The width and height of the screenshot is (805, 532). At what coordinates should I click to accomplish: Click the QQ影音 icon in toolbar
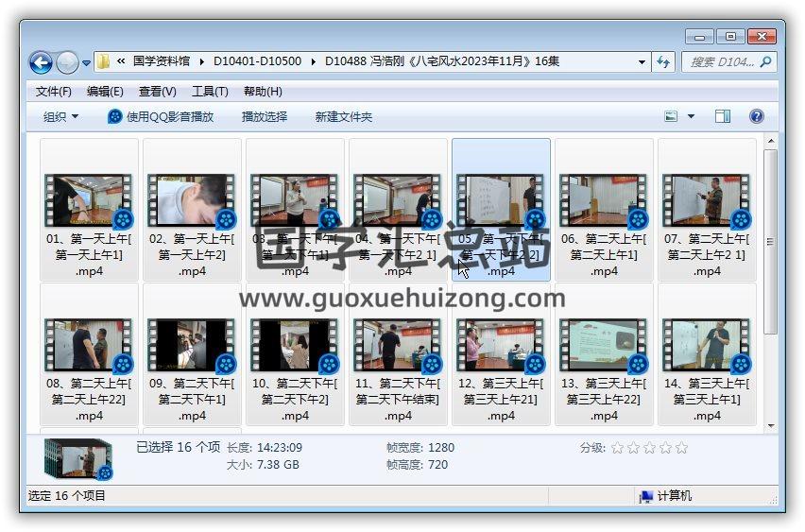point(115,116)
